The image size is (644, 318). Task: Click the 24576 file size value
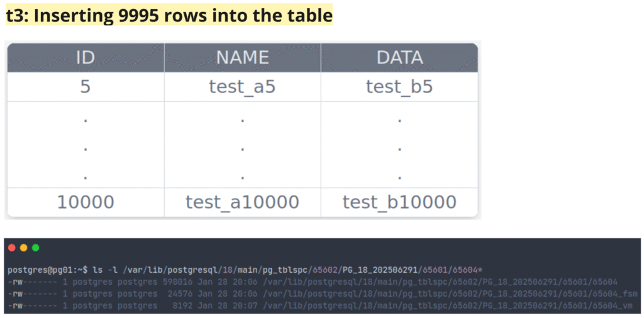tap(179, 293)
